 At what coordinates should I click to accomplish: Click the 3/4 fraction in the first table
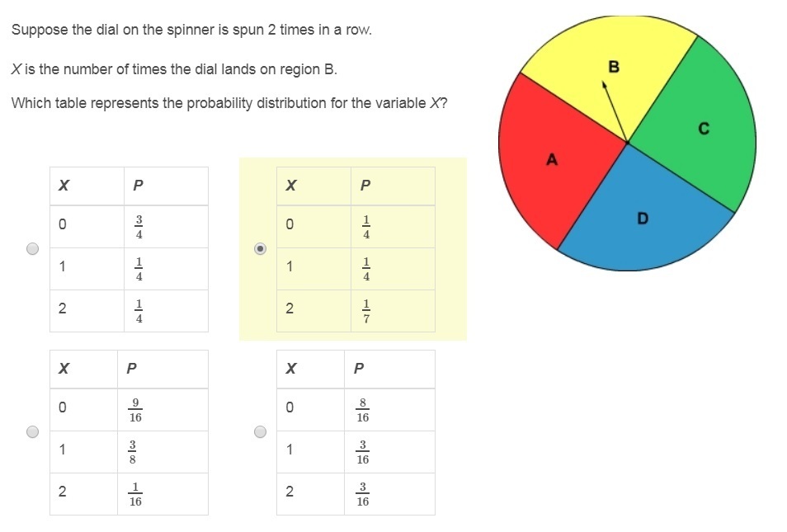point(139,226)
